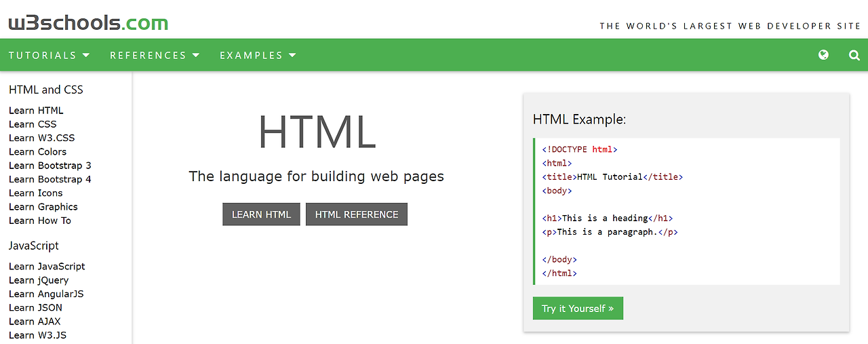This screenshot has height=344, width=868.
Task: Open Learn AngularJS sidebar link
Action: [x=46, y=294]
